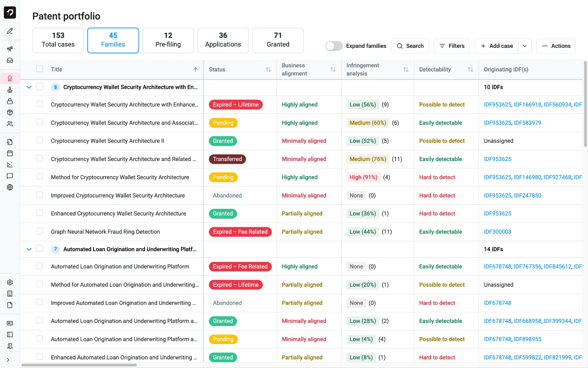
Task: Switch to the 153 Total cases tab
Action: tap(58, 40)
